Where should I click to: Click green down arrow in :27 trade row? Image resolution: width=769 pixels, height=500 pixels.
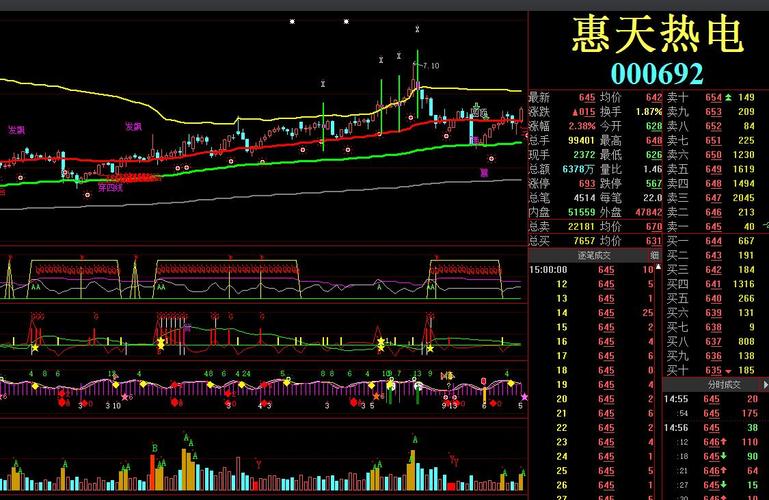coord(723,485)
